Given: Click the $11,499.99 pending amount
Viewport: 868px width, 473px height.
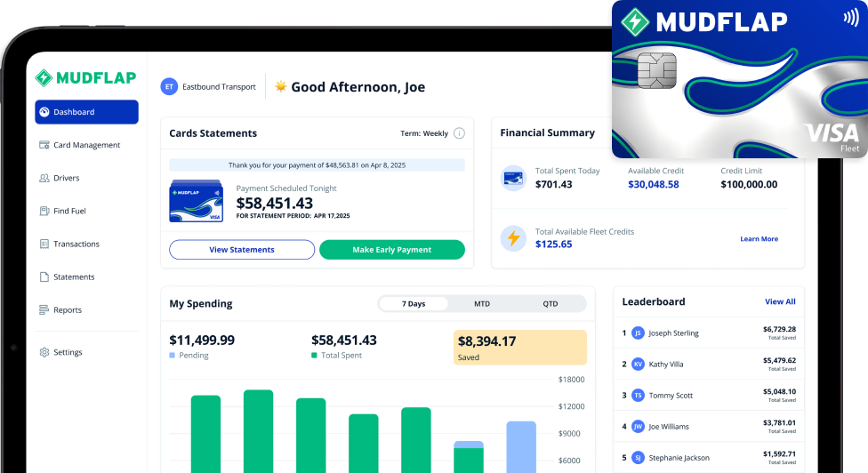Looking at the screenshot, I should (x=202, y=340).
